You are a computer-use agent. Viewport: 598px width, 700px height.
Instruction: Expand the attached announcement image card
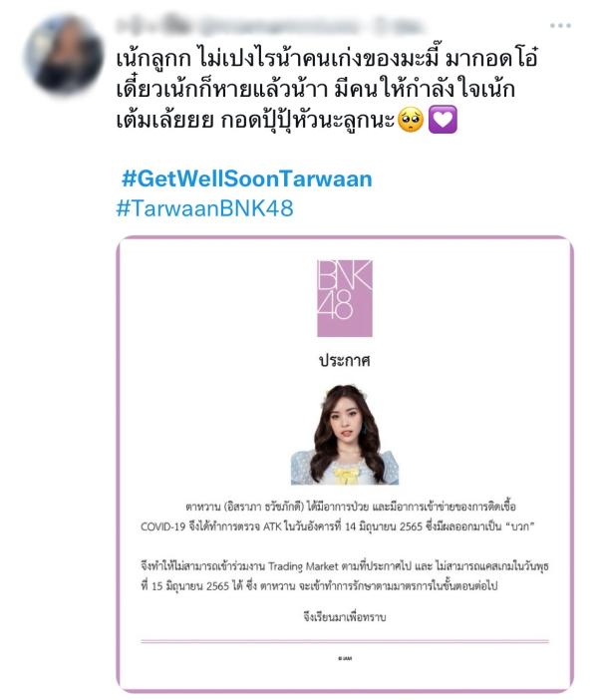(x=345, y=465)
